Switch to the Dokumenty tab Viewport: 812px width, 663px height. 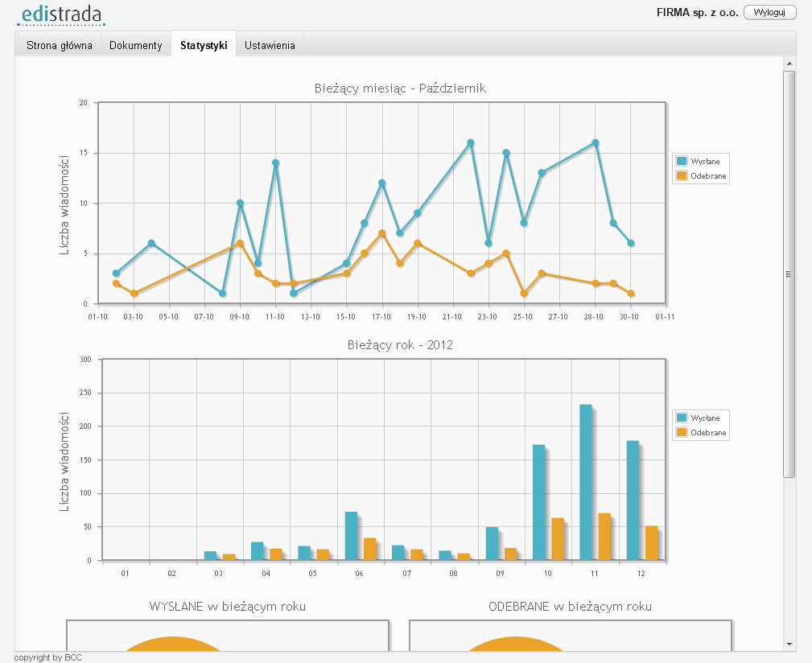point(136,45)
